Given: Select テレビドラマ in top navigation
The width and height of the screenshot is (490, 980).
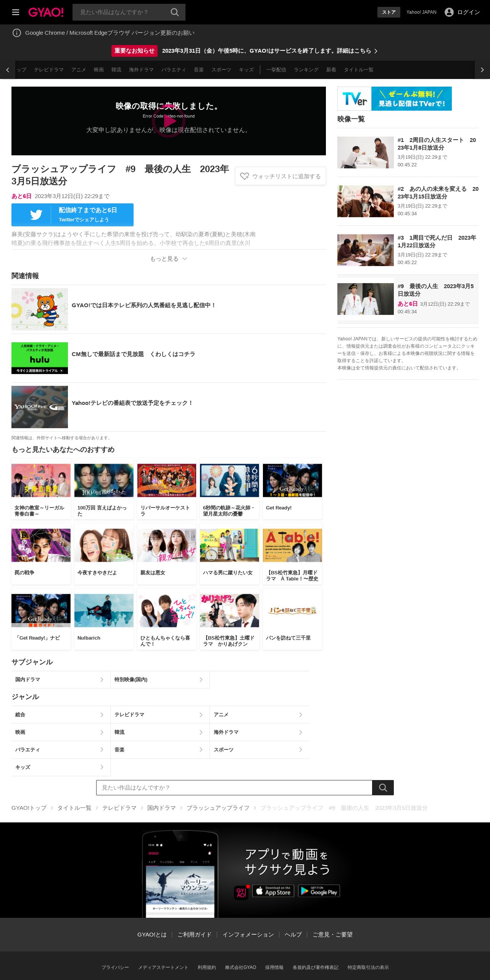Looking at the screenshot, I should [49, 70].
